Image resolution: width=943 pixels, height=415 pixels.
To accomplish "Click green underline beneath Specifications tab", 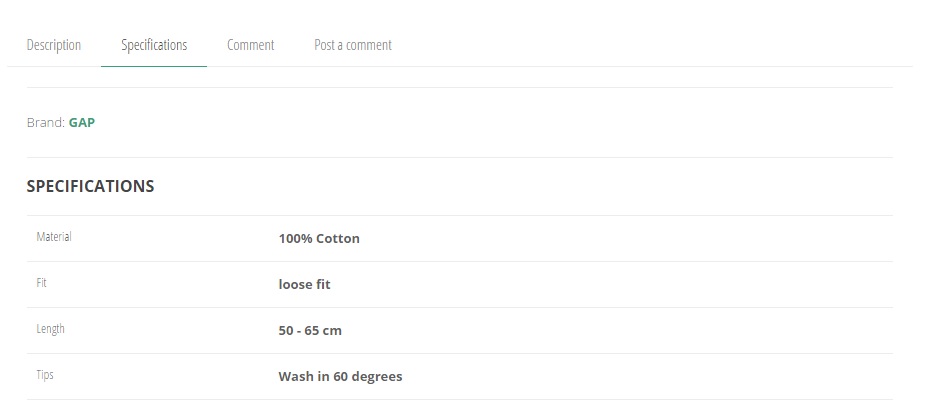I will pyautogui.click(x=154, y=66).
